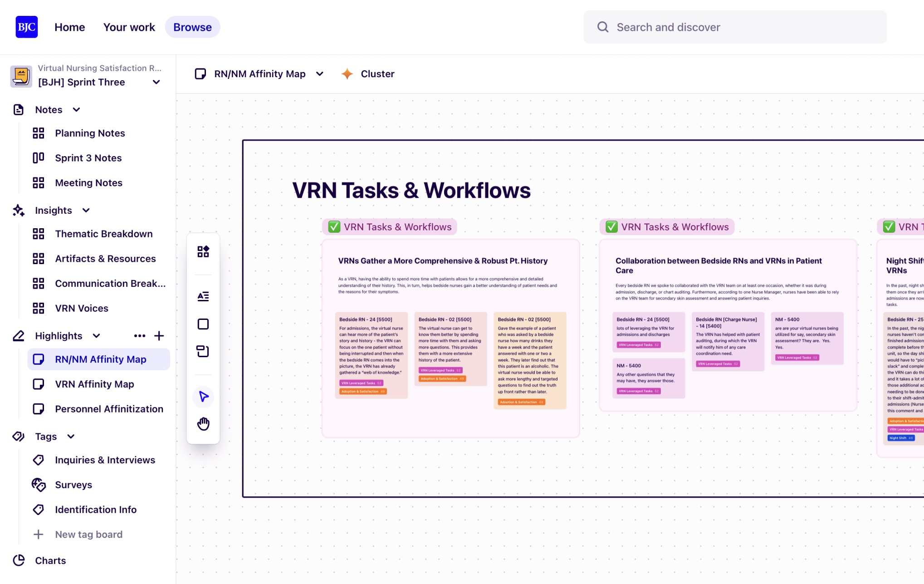Toggle the checkmark on VRN Tasks cluster

tap(333, 226)
